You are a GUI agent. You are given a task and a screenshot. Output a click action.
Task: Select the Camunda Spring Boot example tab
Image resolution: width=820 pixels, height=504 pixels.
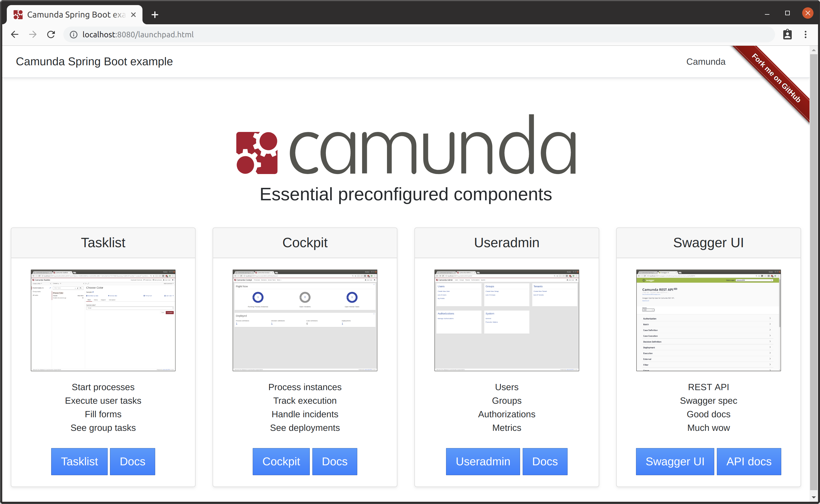pyautogui.click(x=76, y=15)
